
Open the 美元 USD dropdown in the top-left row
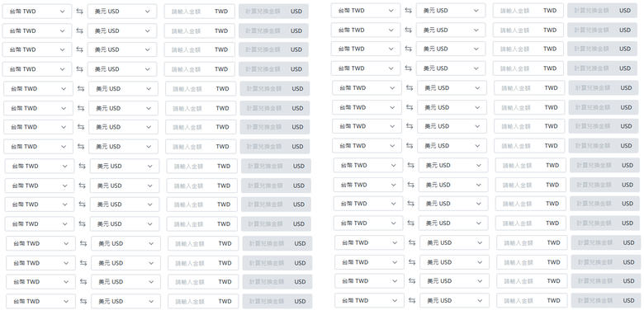pos(122,12)
